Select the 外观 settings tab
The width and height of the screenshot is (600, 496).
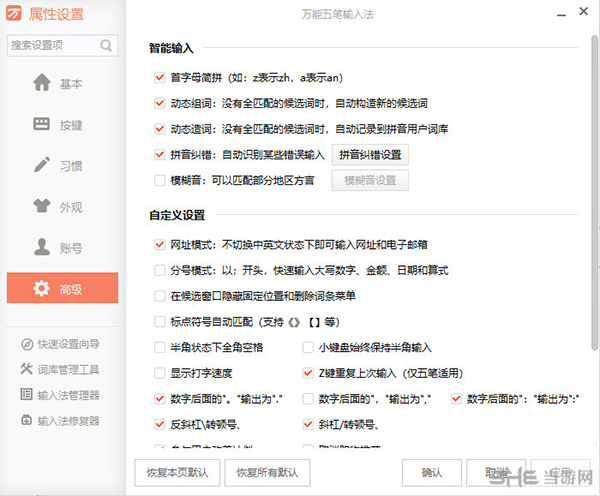[62, 207]
